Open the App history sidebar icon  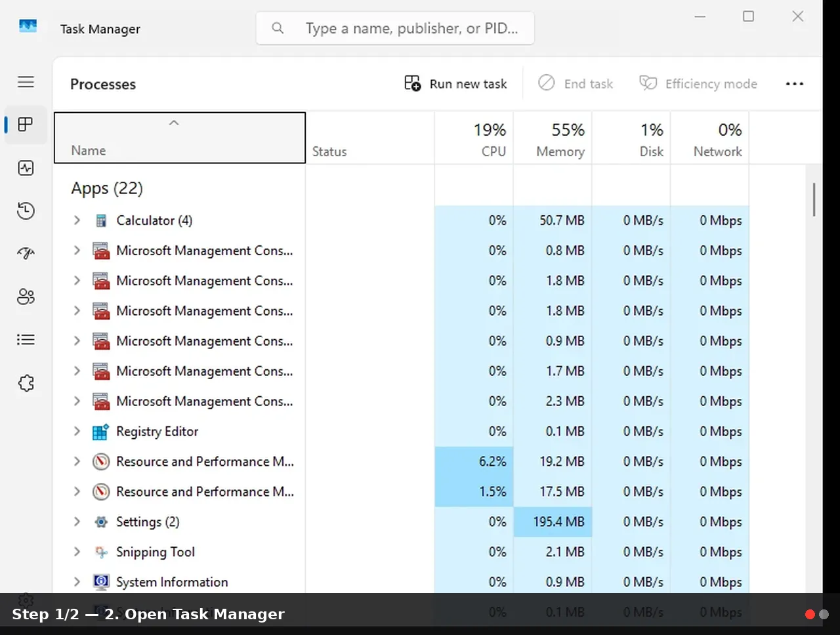26,211
